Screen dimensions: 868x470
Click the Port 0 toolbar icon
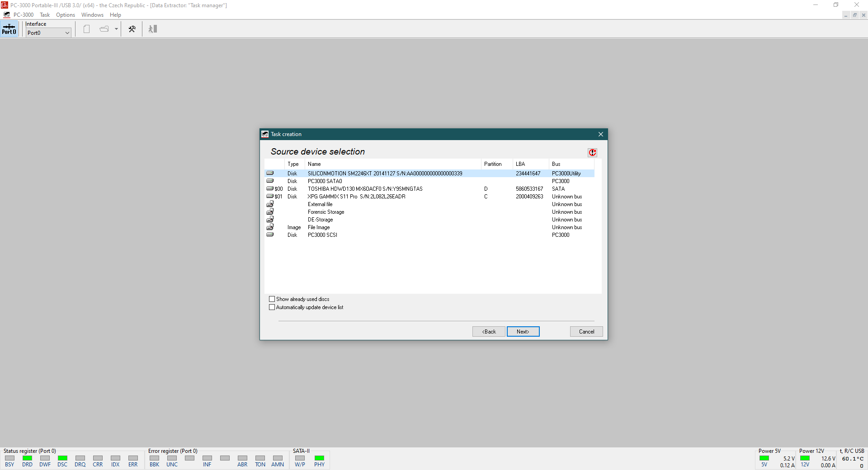click(9, 29)
